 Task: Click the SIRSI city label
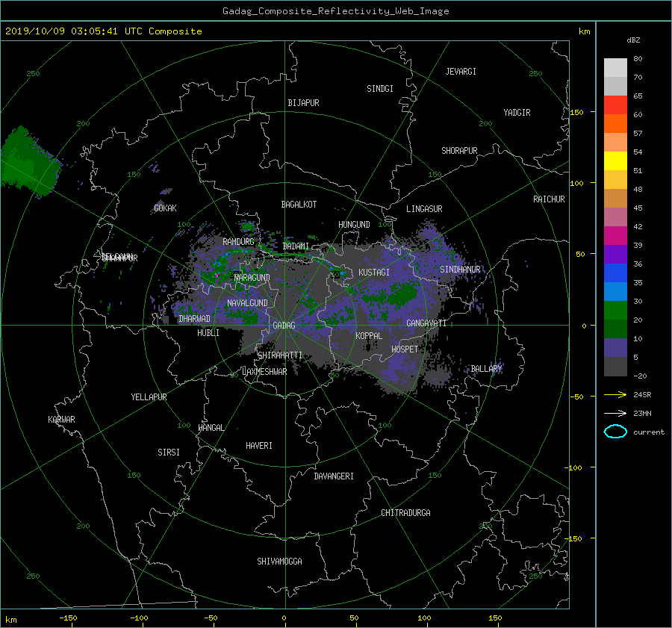pyautogui.click(x=169, y=453)
